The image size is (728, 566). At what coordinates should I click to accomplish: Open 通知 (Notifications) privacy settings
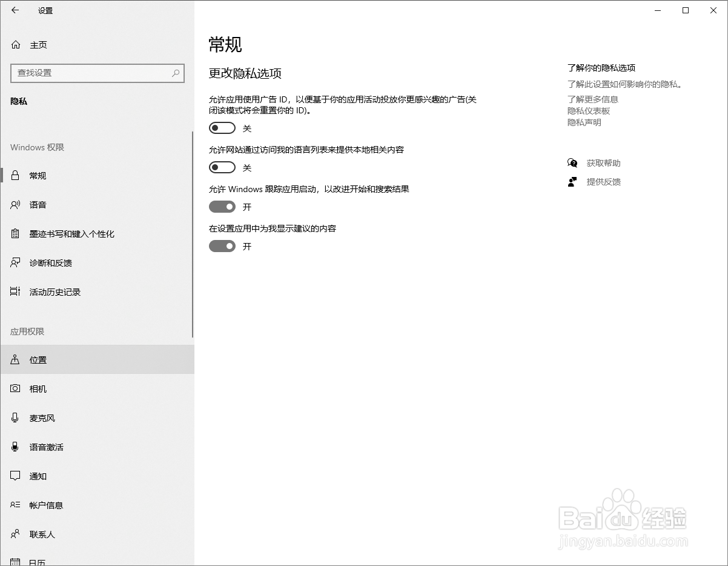point(38,476)
